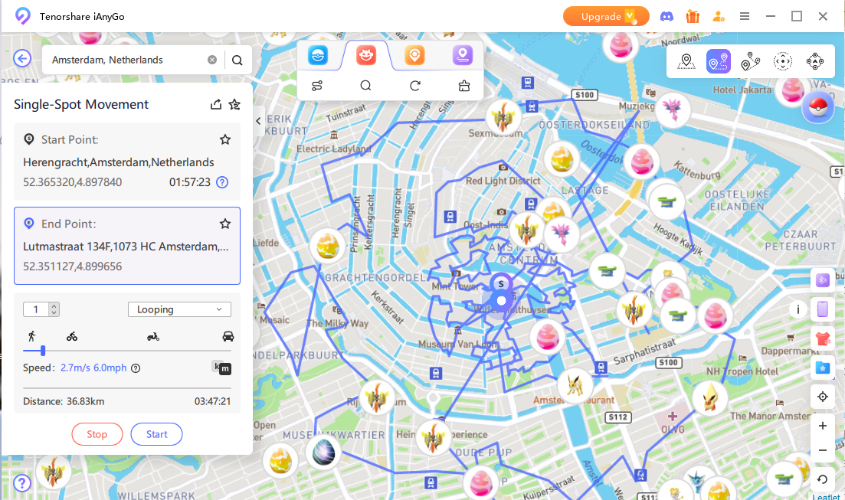Open favorites list beside the share icon
Screen dimensions: 845x500
click(x=234, y=105)
